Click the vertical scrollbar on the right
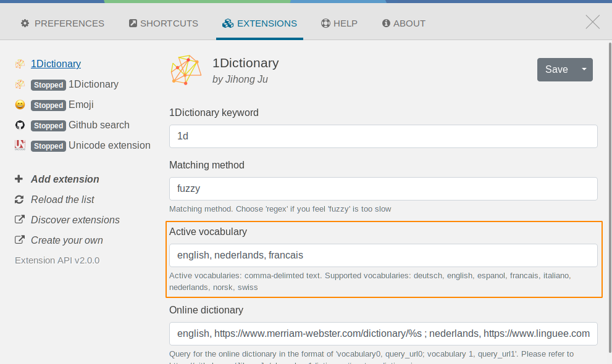The height and width of the screenshot is (364, 612). (610, 197)
